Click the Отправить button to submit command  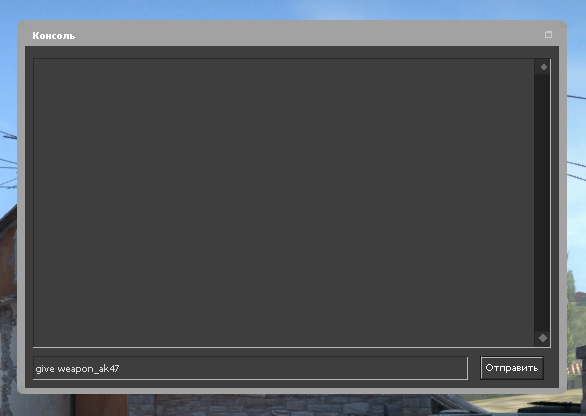point(512,368)
